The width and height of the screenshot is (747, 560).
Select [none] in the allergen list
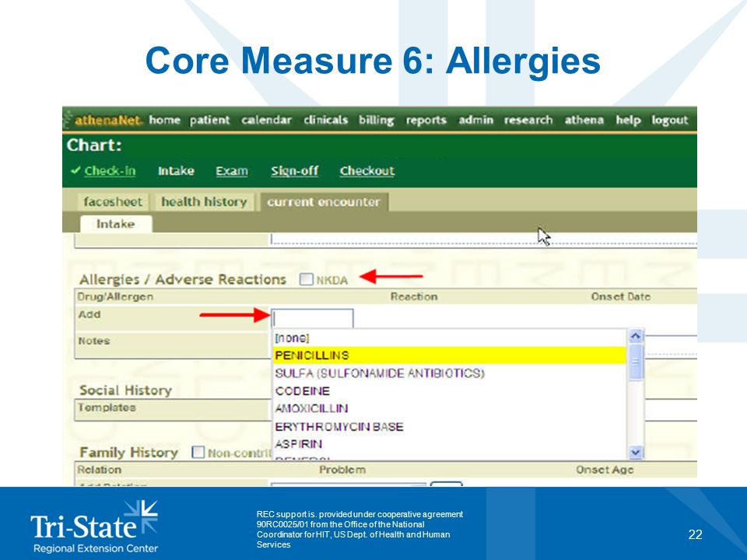click(x=450, y=338)
